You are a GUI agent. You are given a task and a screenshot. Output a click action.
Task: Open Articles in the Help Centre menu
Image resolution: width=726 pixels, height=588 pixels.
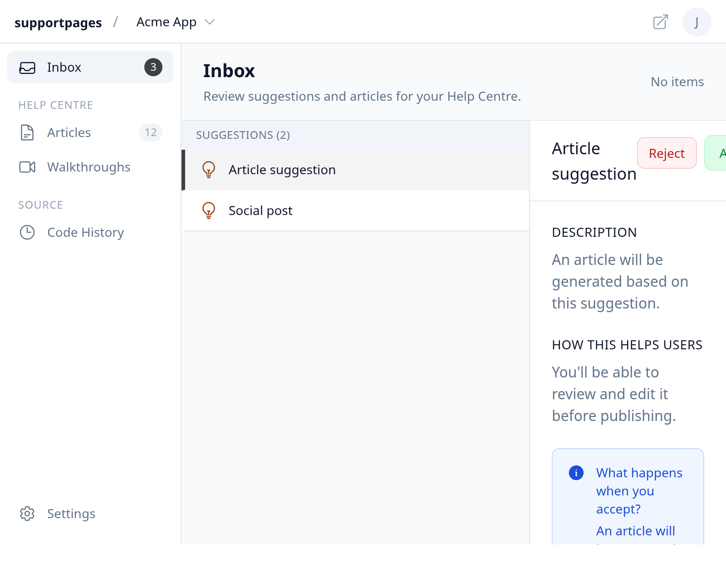click(x=90, y=132)
